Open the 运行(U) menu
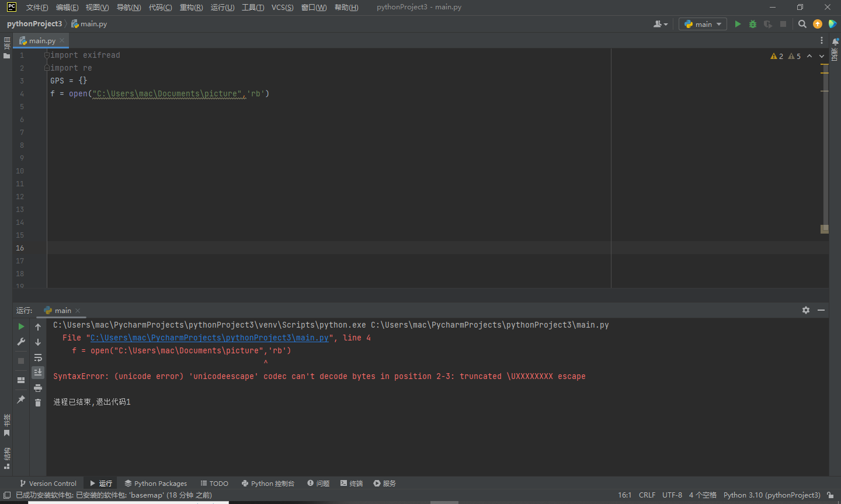The width and height of the screenshot is (841, 504). click(223, 8)
